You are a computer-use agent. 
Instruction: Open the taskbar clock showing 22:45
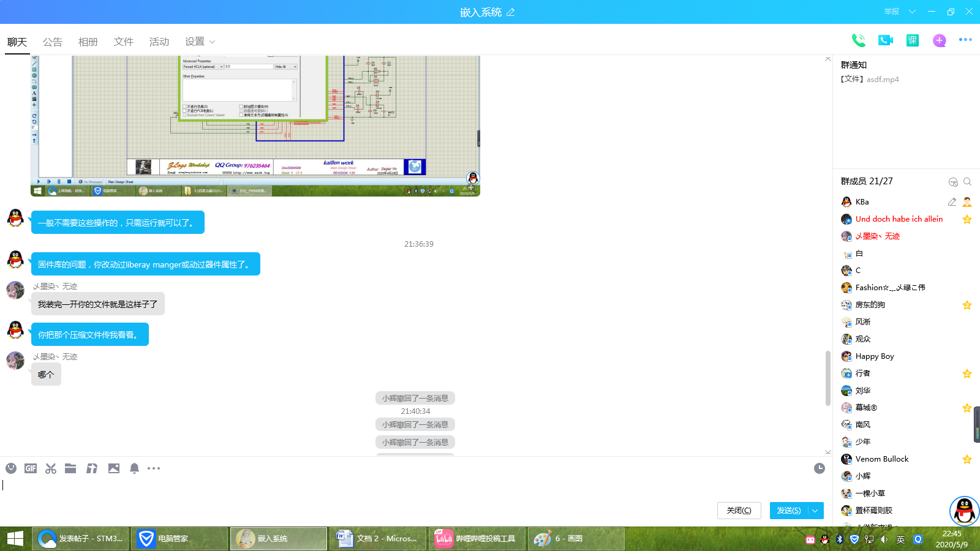952,539
